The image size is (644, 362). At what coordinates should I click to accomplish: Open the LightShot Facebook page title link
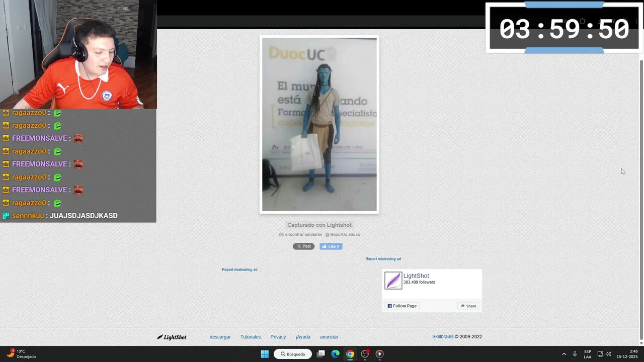click(x=416, y=276)
